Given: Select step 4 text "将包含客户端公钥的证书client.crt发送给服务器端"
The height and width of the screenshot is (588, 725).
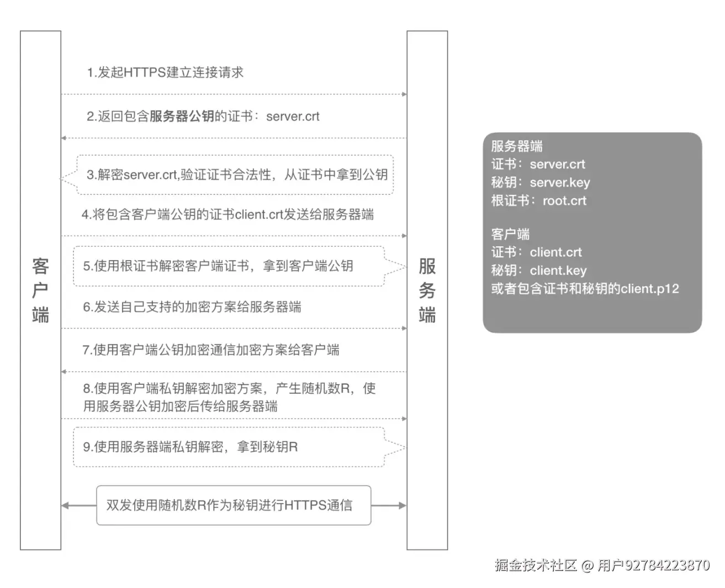Looking at the screenshot, I should (233, 214).
